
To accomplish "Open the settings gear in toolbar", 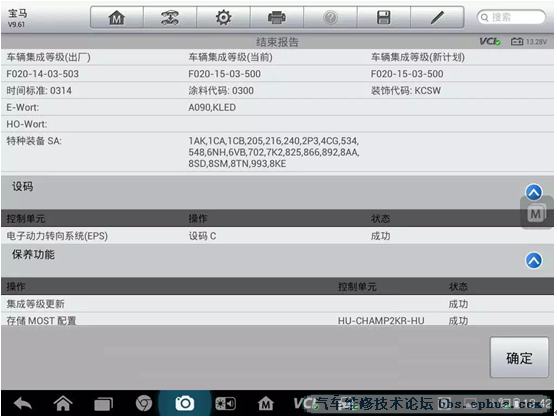I will 223,17.
